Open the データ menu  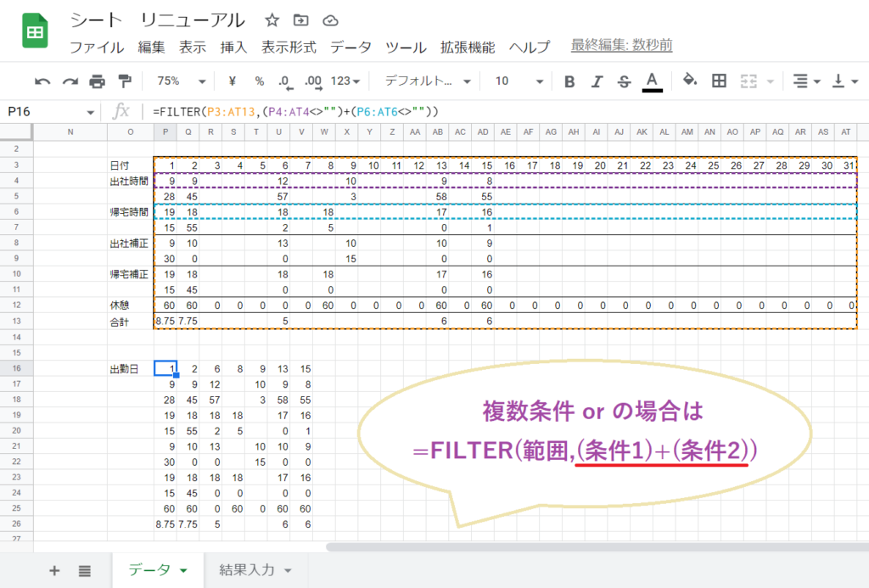point(350,48)
